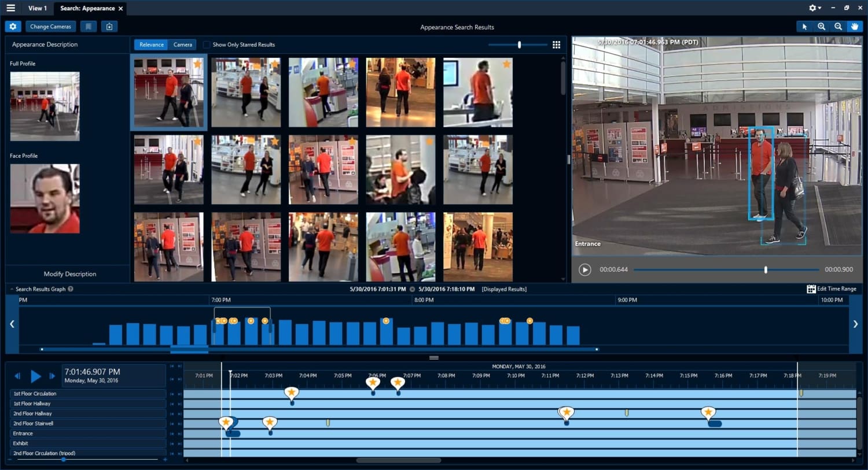This screenshot has height=470, width=868.
Task: Click the Edit Time Range calendar icon
Action: point(810,288)
